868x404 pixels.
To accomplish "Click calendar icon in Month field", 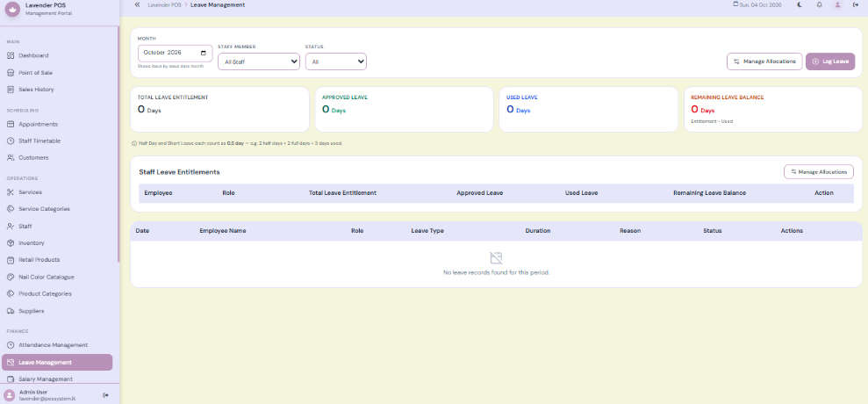I will point(203,54).
